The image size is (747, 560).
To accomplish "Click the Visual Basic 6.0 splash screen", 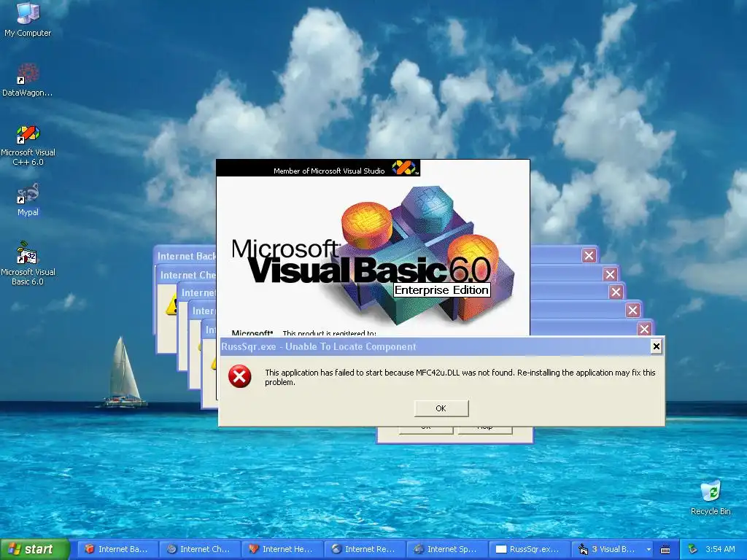I will point(373,248).
